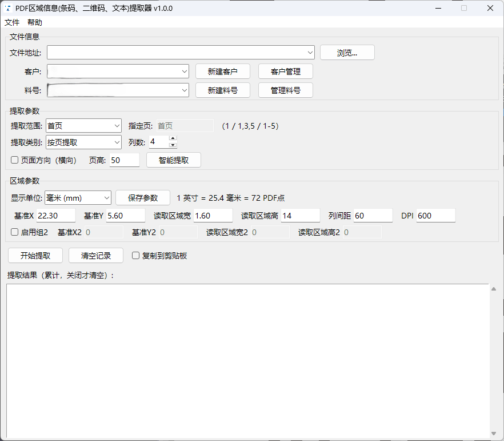Click the '1 英寸 = 25.4 毫米 = 72 PDF点' text

click(231, 198)
